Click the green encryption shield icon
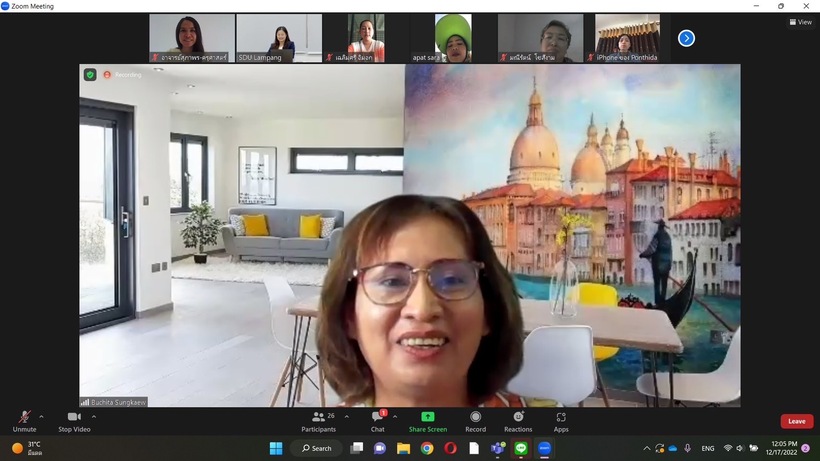 (x=90, y=75)
